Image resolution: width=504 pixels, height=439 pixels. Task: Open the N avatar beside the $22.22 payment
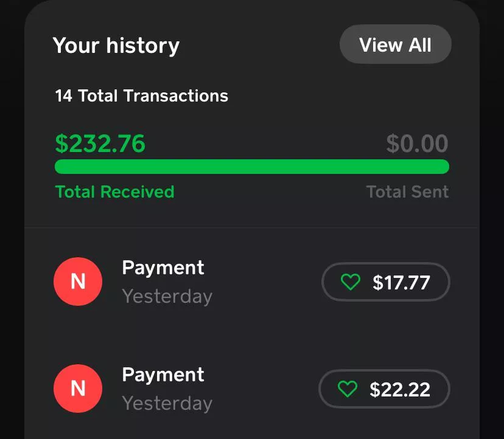click(78, 389)
